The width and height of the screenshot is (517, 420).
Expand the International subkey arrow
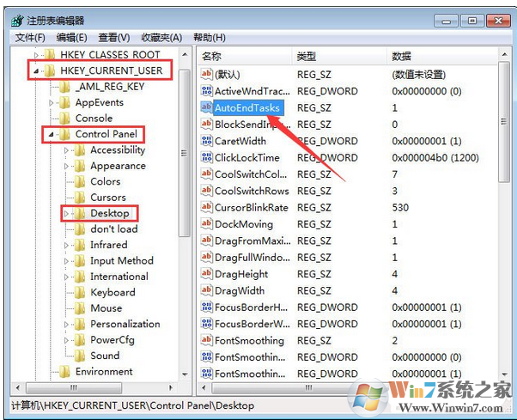tap(66, 277)
